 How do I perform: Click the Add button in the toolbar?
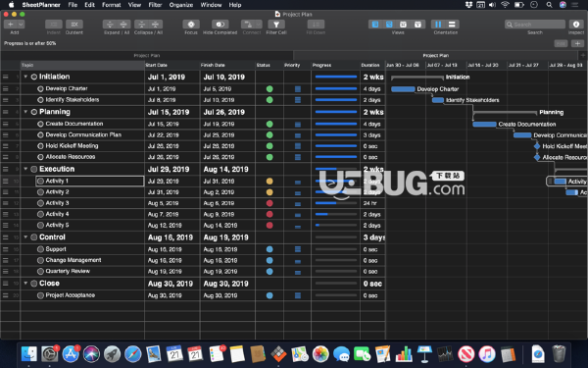coord(11,25)
